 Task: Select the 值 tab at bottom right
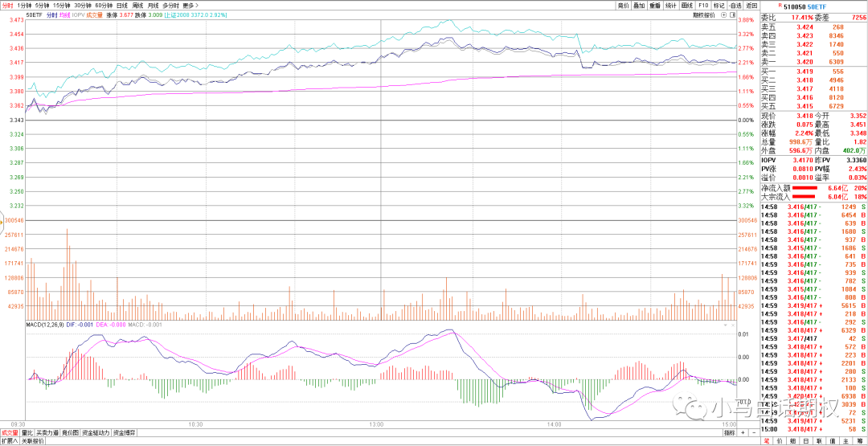coord(833,441)
